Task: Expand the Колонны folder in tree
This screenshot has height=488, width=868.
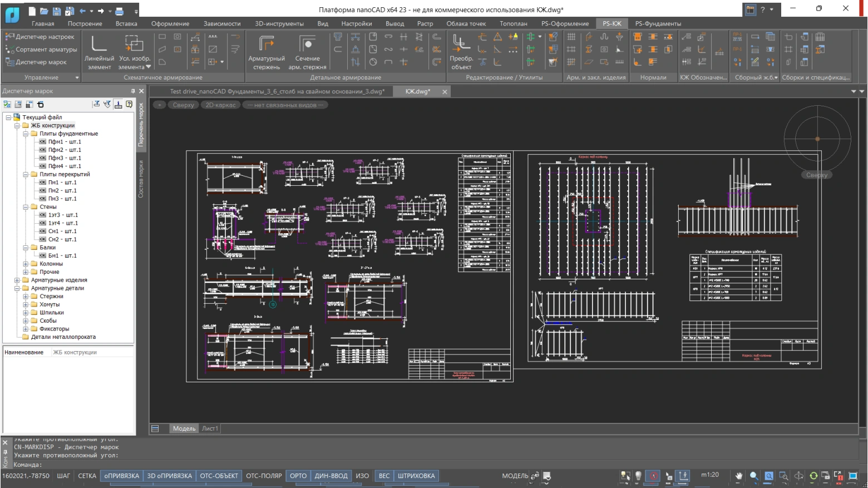Action: pyautogui.click(x=26, y=264)
